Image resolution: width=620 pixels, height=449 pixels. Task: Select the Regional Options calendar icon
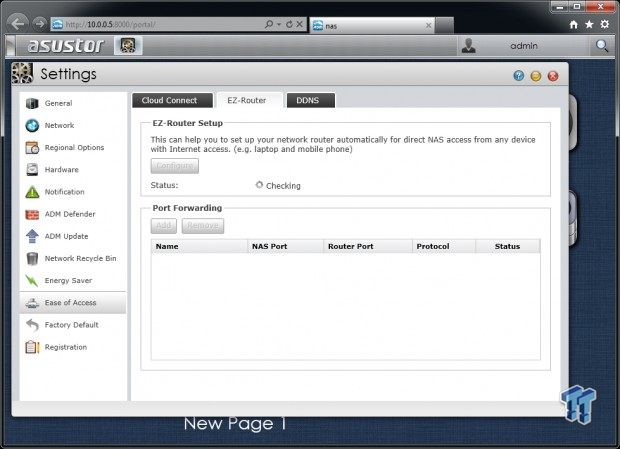click(x=32, y=147)
